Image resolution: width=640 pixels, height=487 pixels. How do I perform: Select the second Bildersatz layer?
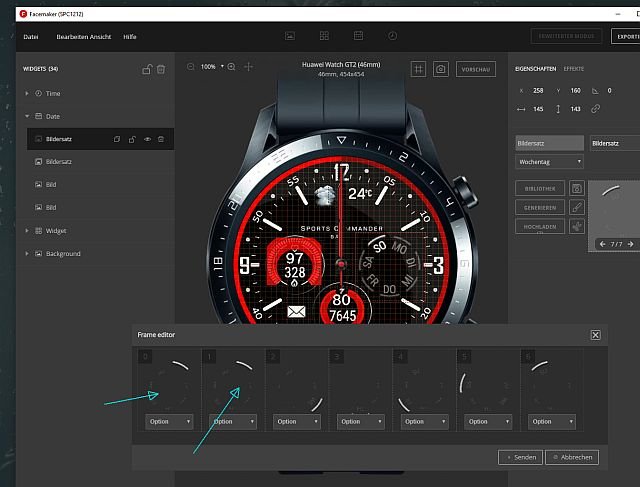tap(100, 162)
